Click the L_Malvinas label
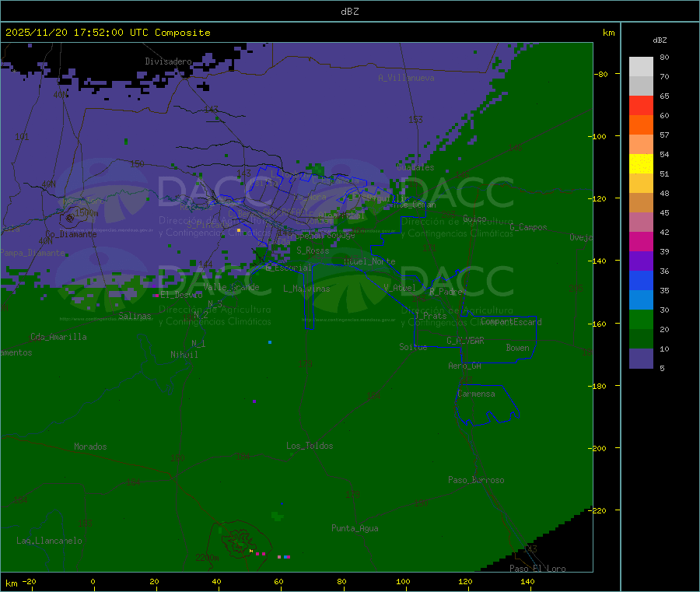This screenshot has height=592, width=700. (x=306, y=289)
